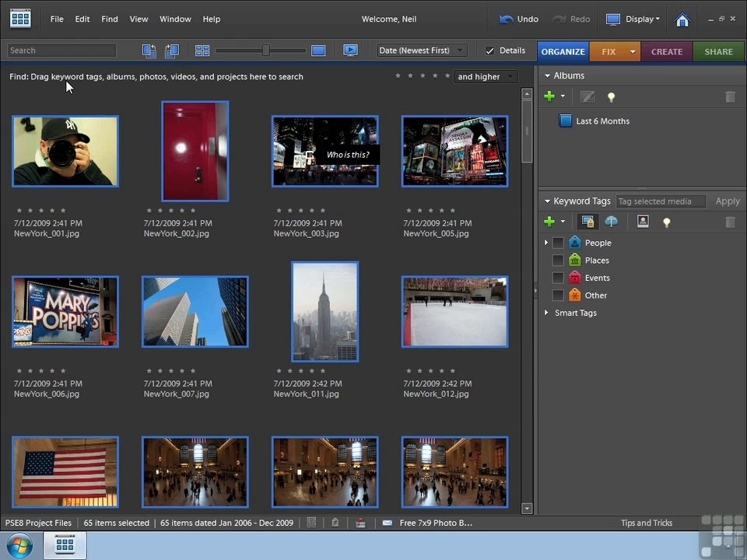Check the Events tag checkbox

tap(558, 278)
